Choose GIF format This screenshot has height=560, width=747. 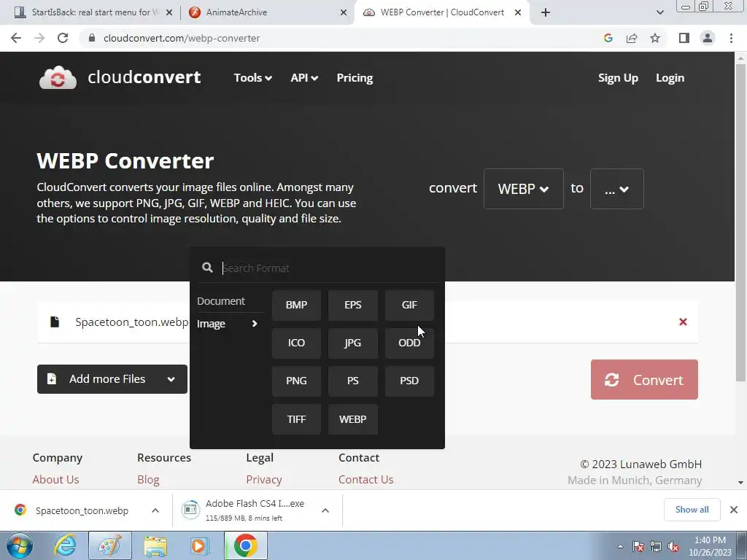pyautogui.click(x=409, y=305)
